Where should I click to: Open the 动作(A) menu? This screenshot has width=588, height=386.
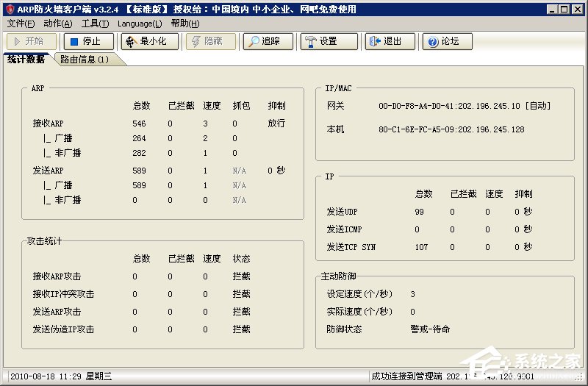[x=57, y=24]
